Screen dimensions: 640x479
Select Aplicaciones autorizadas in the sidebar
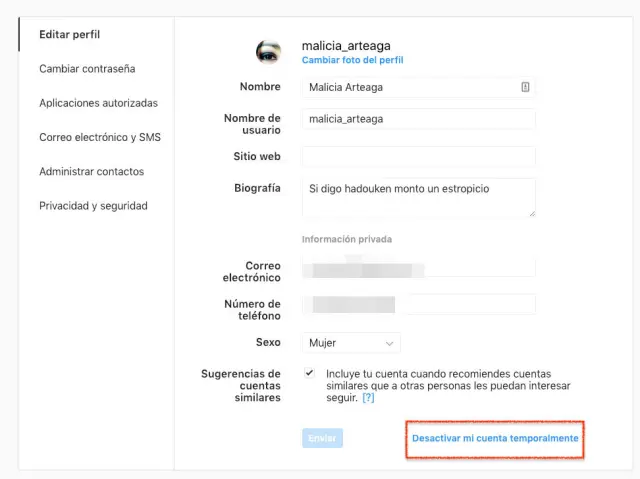tap(98, 103)
